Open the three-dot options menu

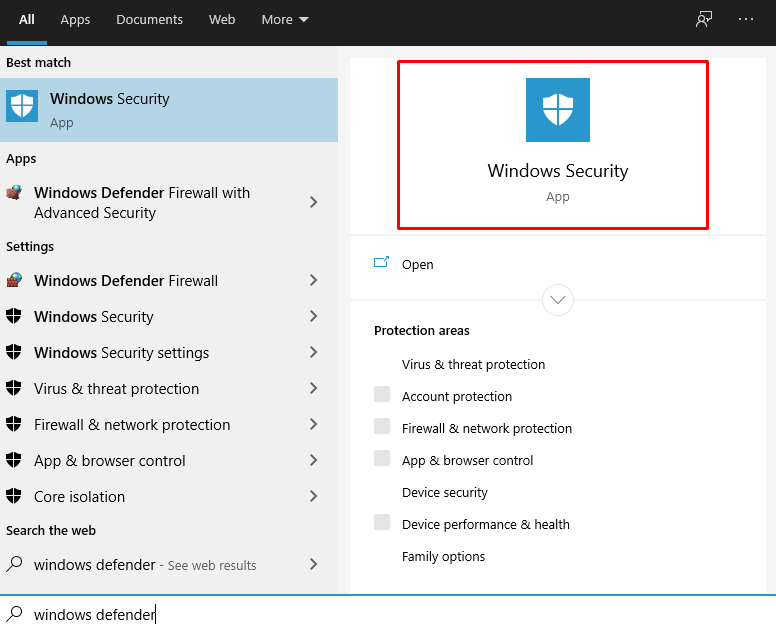[x=746, y=19]
